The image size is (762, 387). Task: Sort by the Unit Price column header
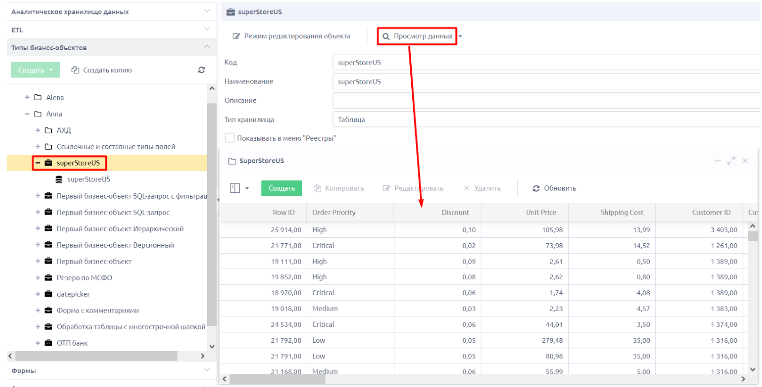[x=525, y=212]
